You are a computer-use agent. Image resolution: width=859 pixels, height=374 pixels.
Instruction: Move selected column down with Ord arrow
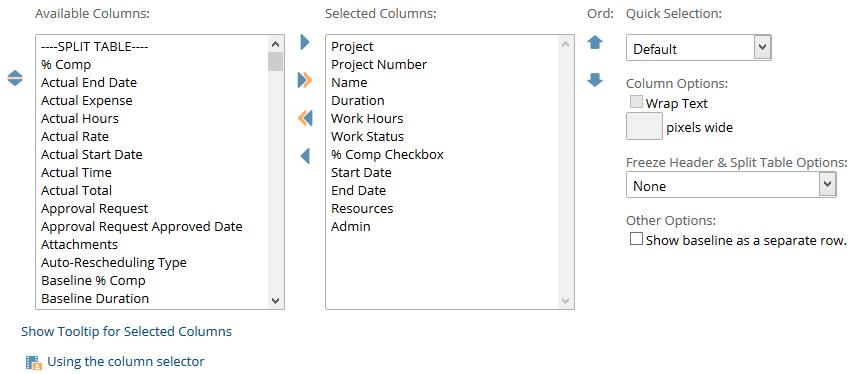595,80
